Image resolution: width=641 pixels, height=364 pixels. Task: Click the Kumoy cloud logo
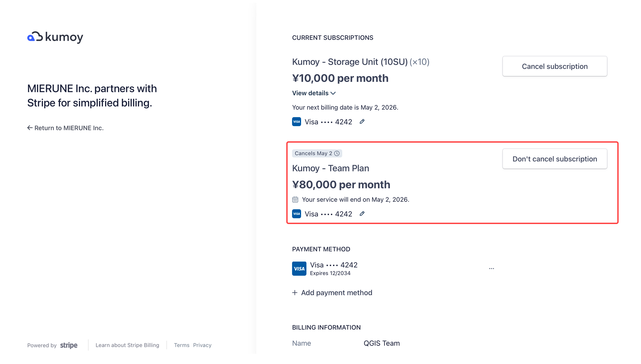tap(35, 37)
